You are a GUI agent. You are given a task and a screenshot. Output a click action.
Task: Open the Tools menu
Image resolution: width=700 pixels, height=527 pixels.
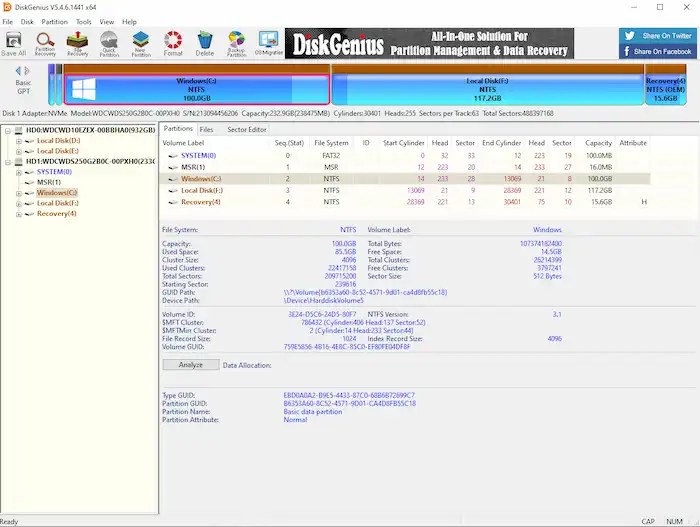click(x=83, y=21)
